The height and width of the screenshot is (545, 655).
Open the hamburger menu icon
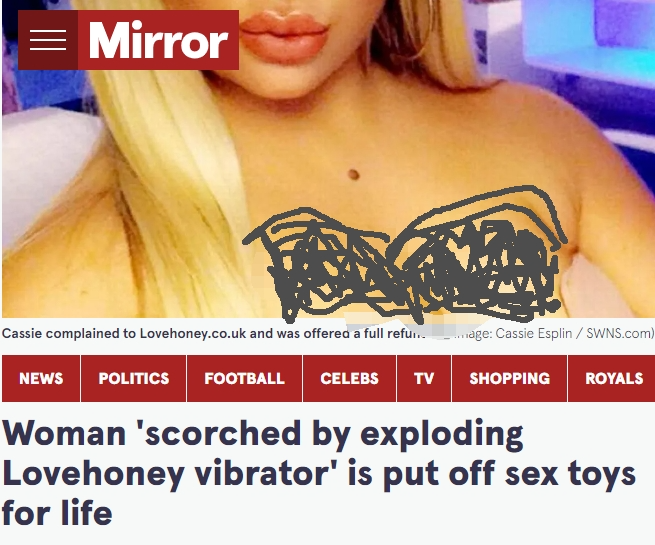pos(48,40)
